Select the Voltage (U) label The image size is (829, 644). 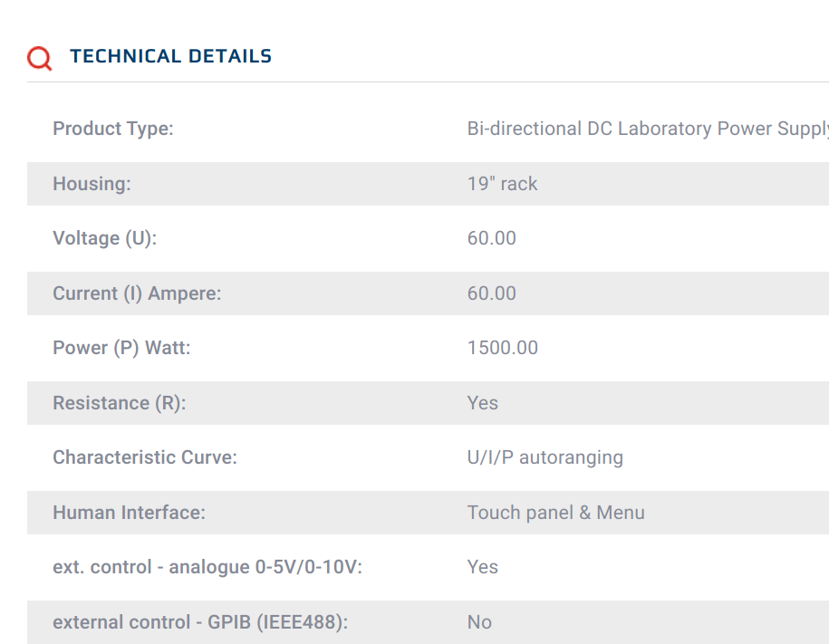(x=105, y=238)
